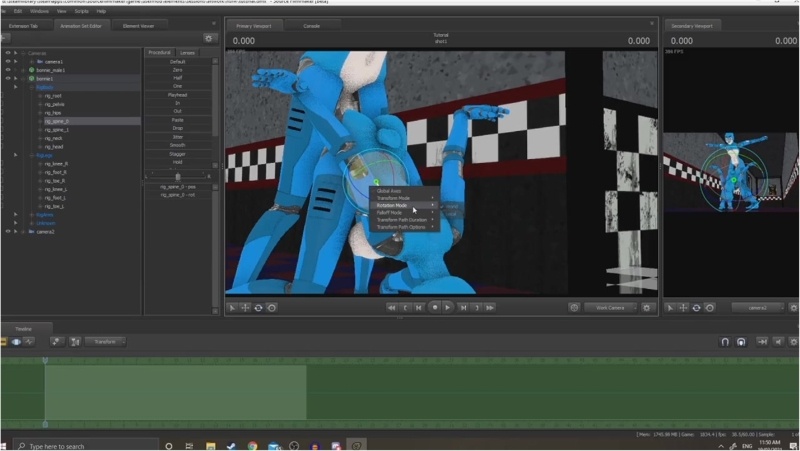Apply the Smooth procedural preset
800x451 pixels.
click(x=178, y=145)
